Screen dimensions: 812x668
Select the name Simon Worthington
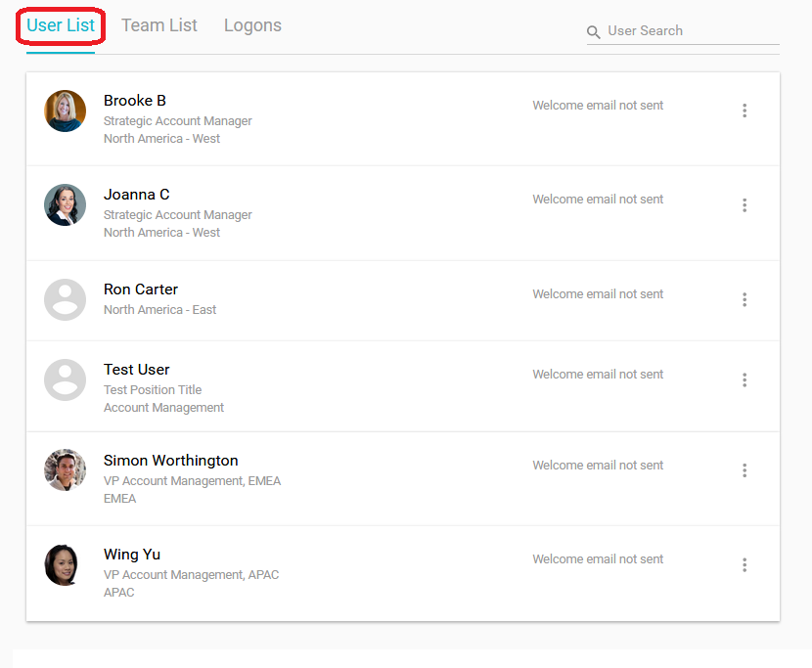pos(171,461)
